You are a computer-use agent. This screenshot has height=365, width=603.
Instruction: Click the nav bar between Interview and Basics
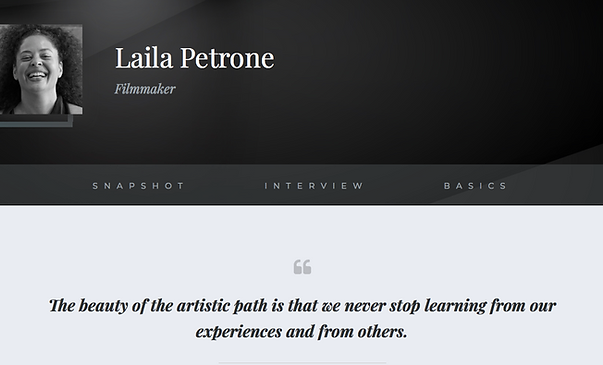coord(403,186)
